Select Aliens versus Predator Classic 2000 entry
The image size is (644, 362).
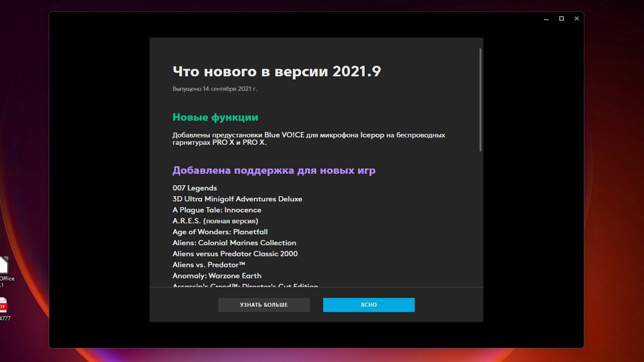[235, 254]
